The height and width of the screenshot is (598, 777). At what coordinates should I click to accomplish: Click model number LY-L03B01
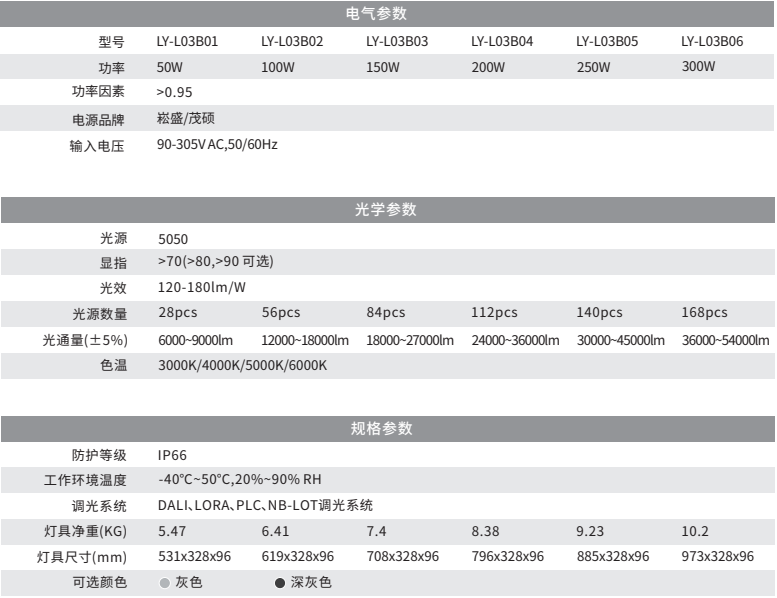coord(188,42)
